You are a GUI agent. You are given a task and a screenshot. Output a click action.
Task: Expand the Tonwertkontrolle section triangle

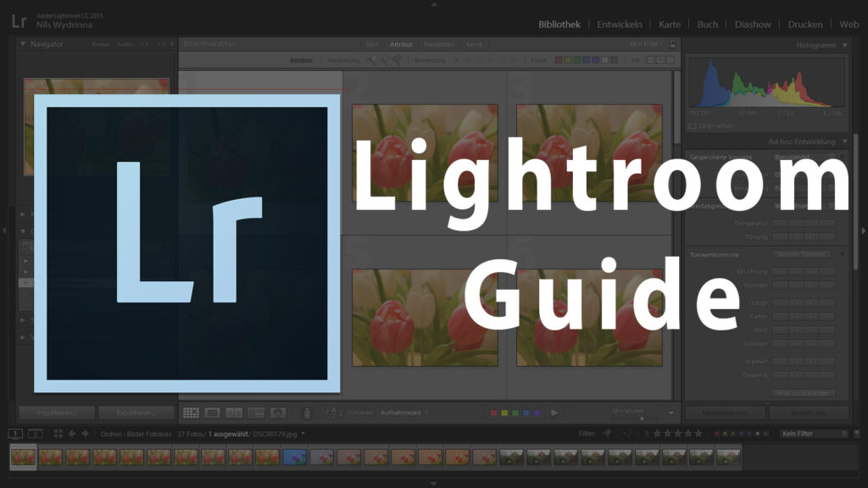point(842,254)
